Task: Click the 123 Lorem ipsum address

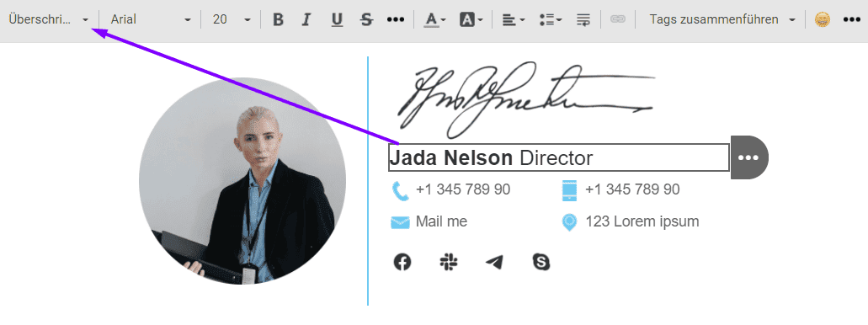Action: (x=642, y=222)
